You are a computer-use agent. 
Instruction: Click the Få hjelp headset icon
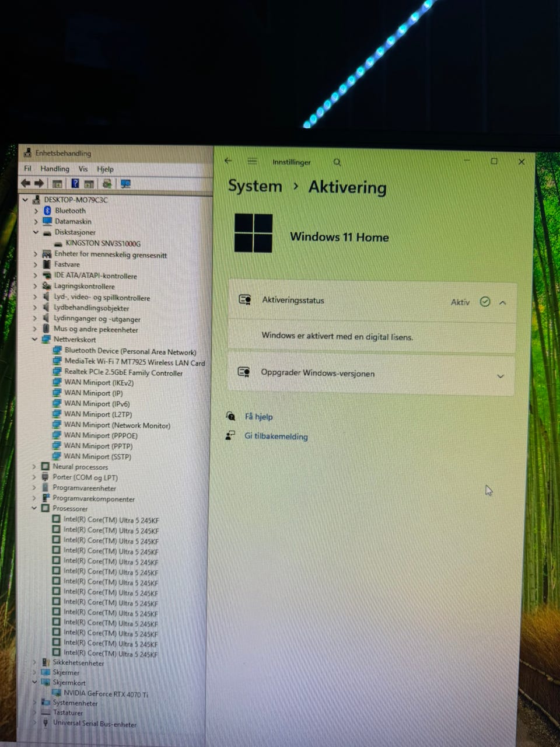click(230, 416)
